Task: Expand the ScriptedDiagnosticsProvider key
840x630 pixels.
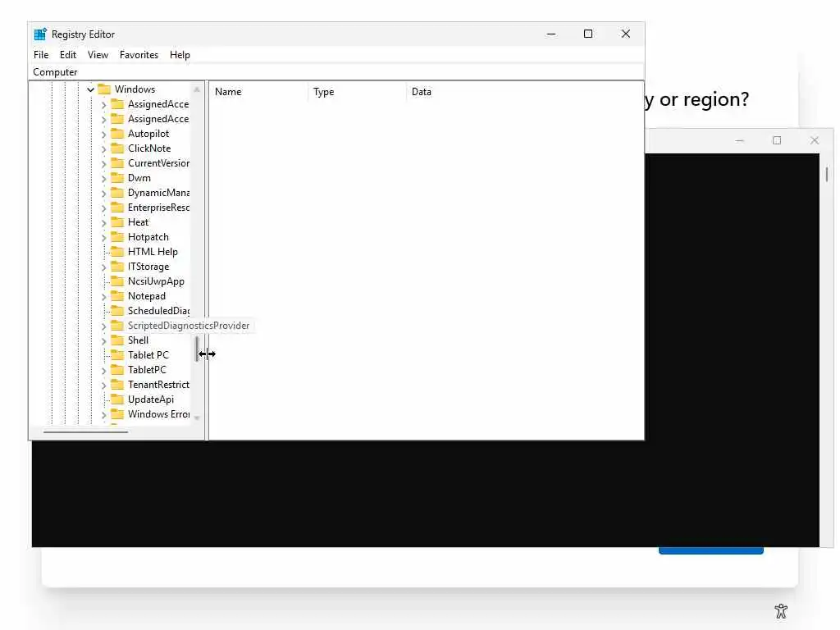Action: tap(104, 326)
